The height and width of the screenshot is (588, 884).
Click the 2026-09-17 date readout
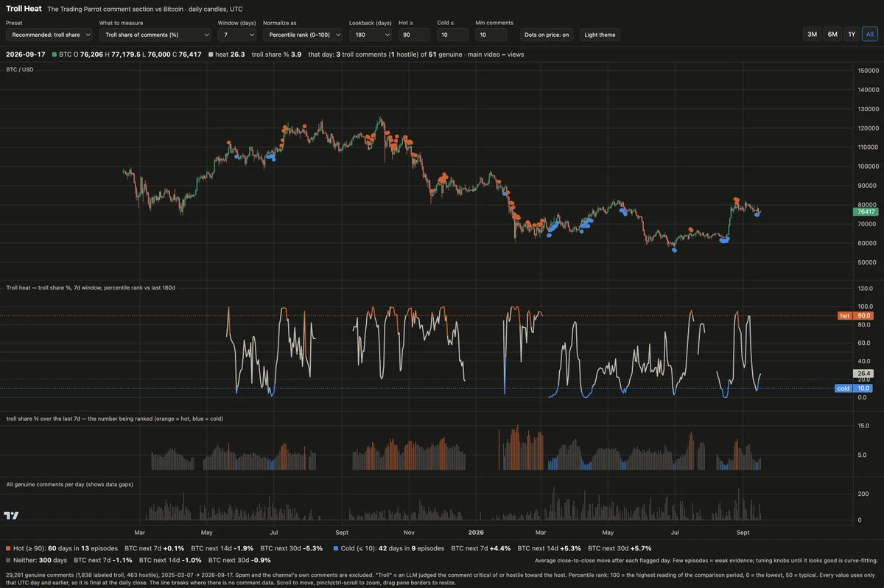click(x=27, y=55)
